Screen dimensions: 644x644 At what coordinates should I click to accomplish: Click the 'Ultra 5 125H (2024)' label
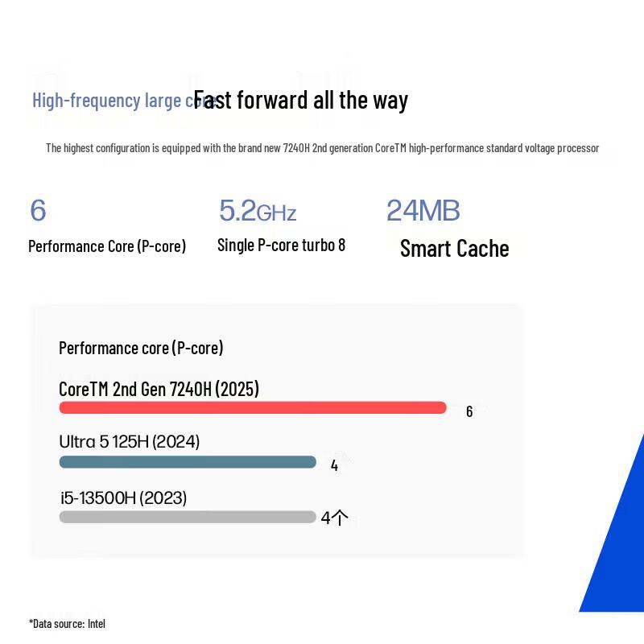[130, 442]
